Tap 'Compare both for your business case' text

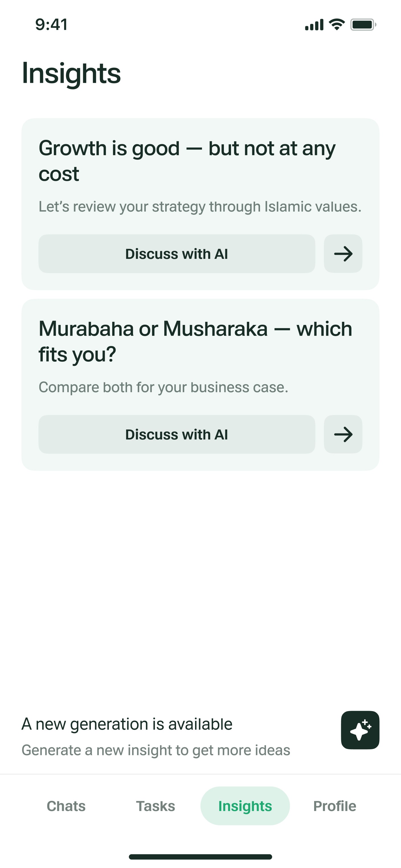163,387
